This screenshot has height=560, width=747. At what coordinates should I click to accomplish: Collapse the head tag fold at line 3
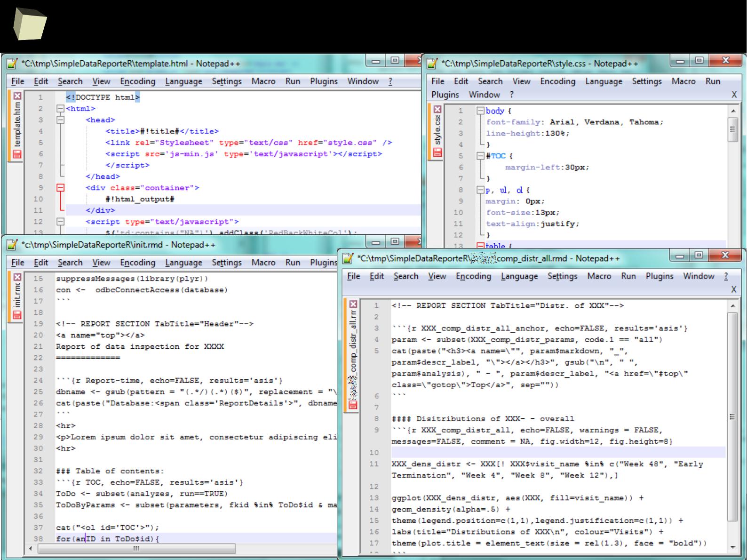coord(60,120)
